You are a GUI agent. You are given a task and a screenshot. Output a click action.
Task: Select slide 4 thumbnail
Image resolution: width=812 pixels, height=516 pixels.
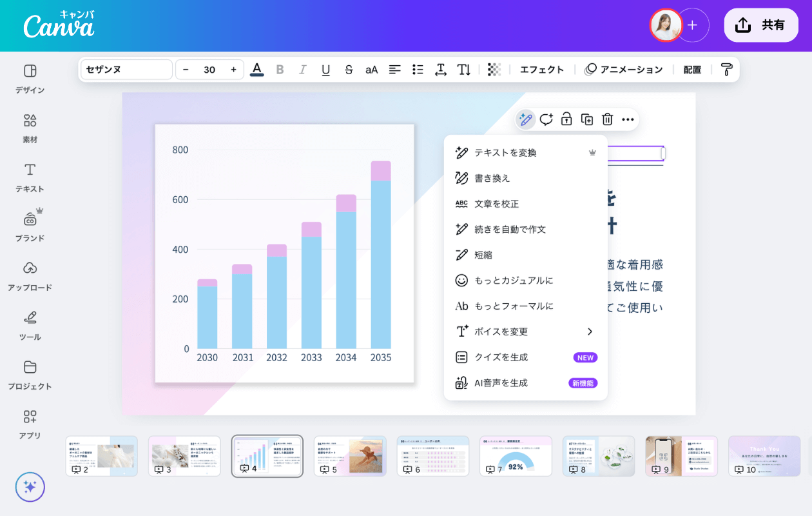click(x=267, y=456)
